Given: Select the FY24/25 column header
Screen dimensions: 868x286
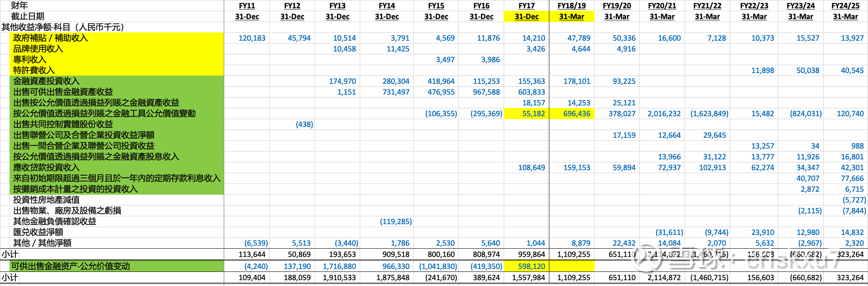Looking at the screenshot, I should click(846, 6).
